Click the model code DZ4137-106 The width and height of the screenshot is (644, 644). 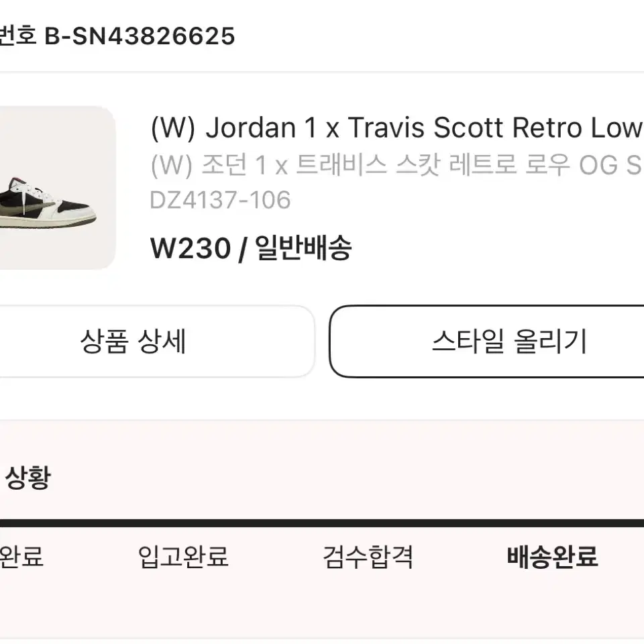click(220, 200)
